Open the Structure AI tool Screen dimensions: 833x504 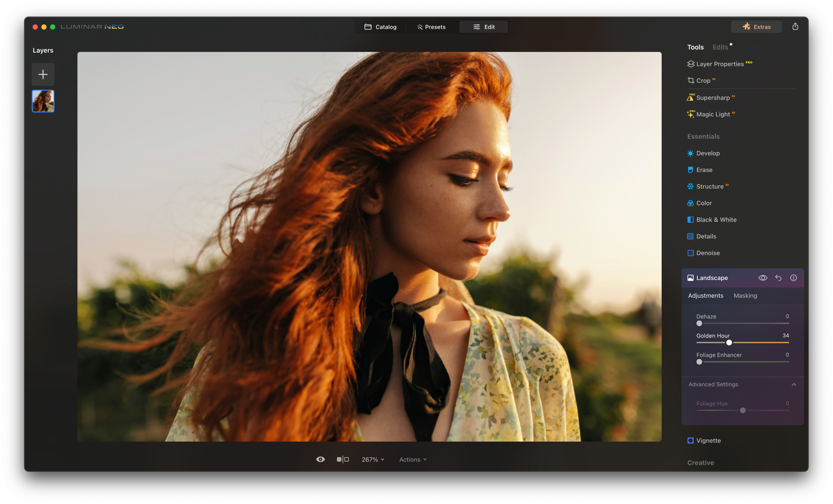710,186
